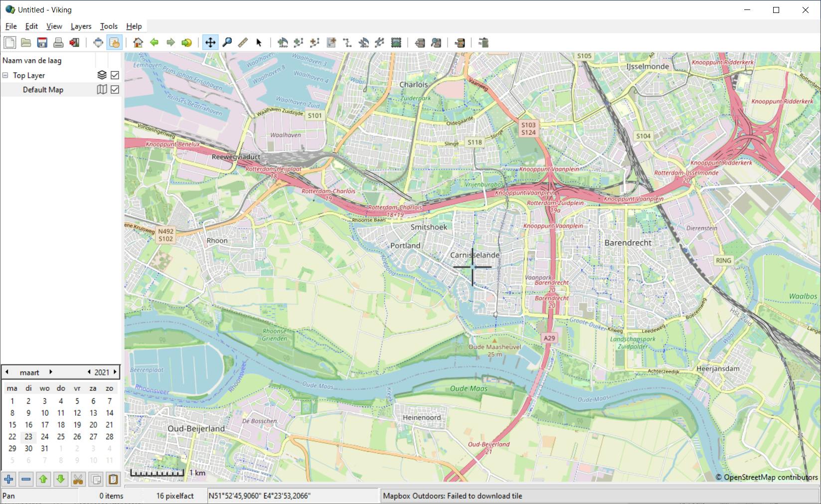
Task: Step back to year before 2021
Action: point(89,372)
